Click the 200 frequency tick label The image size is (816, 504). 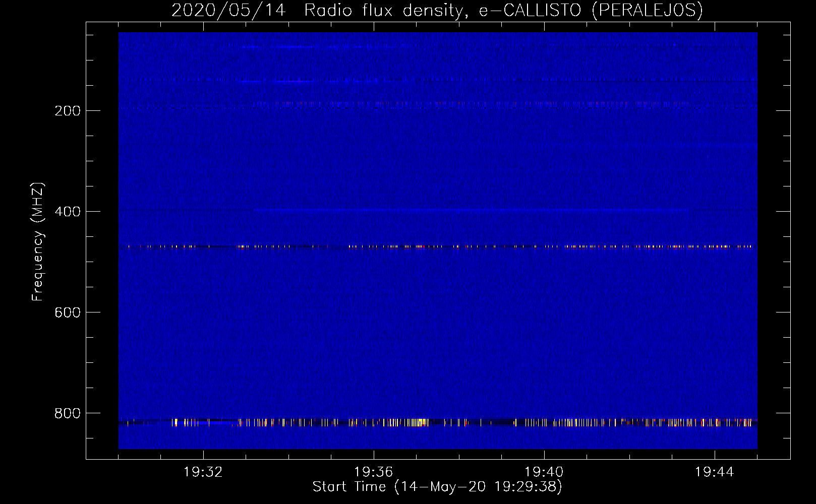68,111
